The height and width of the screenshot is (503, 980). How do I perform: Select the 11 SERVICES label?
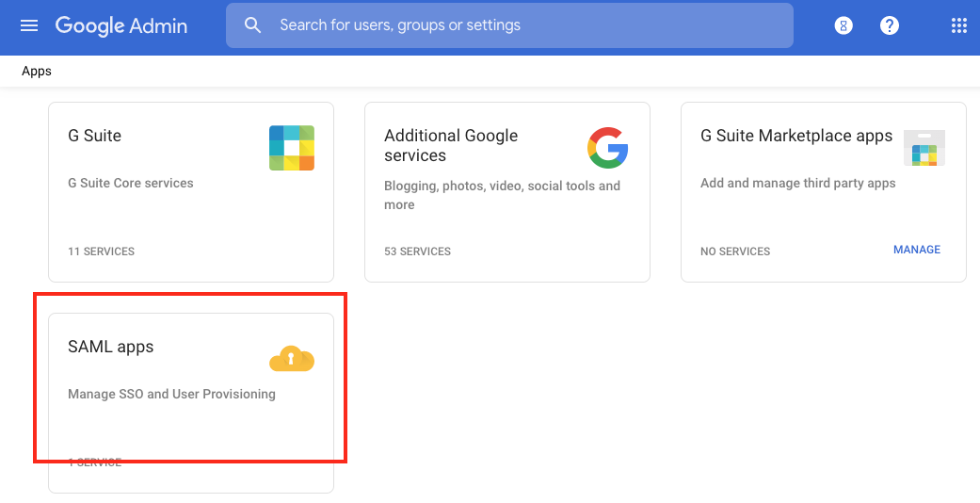(102, 251)
